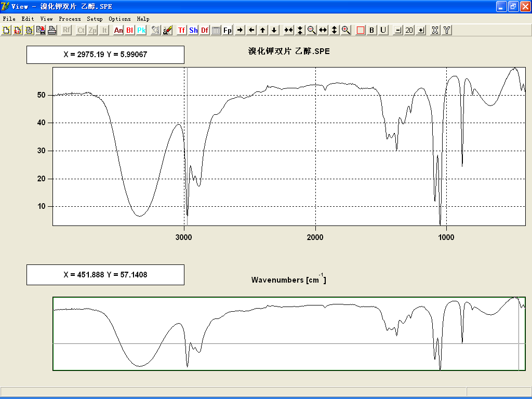
Task: Click the overview plot's grey horizontal cursor line
Action: [289, 344]
